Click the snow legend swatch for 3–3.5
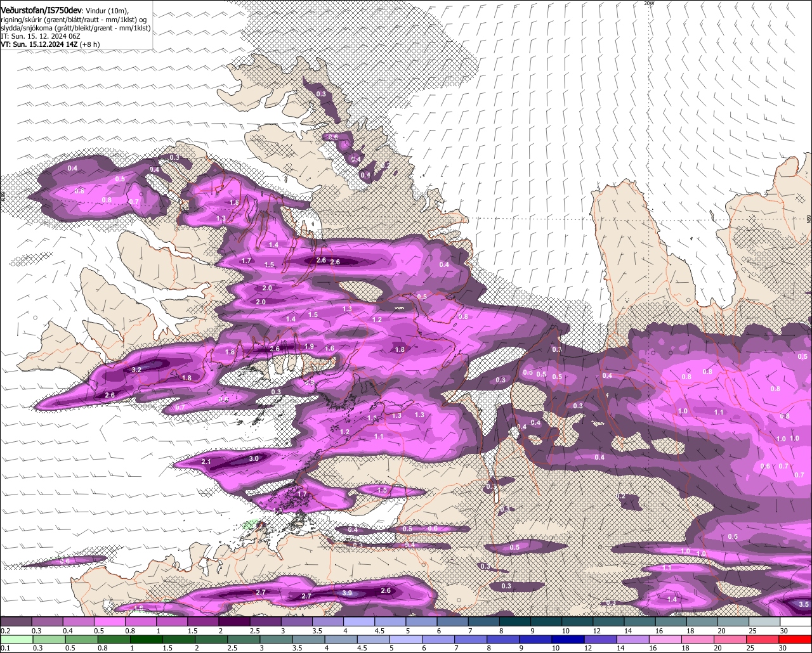The image size is (812, 653). click(x=298, y=621)
